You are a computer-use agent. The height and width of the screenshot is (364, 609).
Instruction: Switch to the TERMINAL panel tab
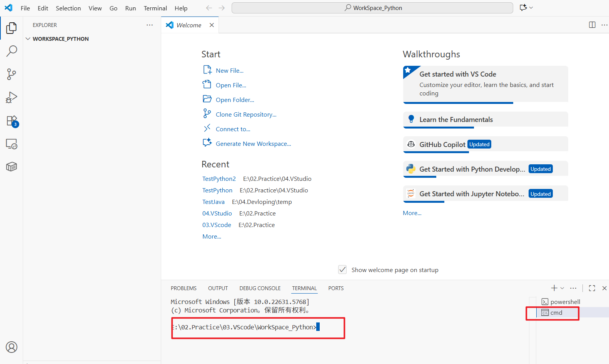(304, 288)
